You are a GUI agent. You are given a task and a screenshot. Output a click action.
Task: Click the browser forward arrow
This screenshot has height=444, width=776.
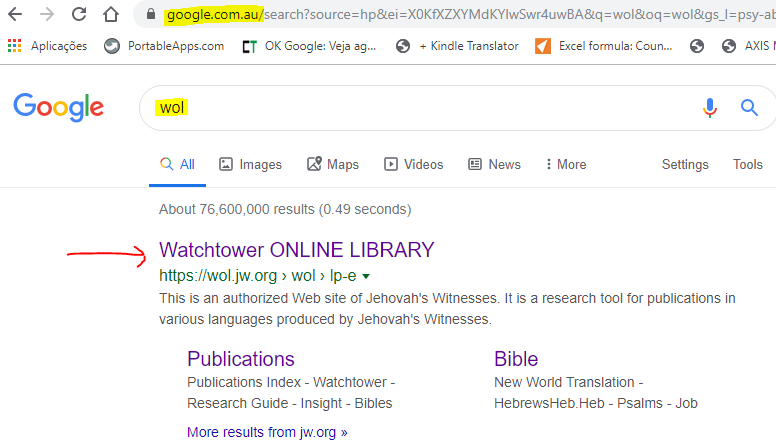click(x=47, y=14)
